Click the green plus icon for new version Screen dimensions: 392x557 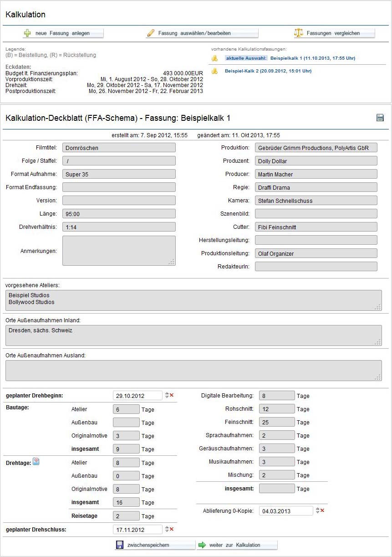click(x=27, y=33)
